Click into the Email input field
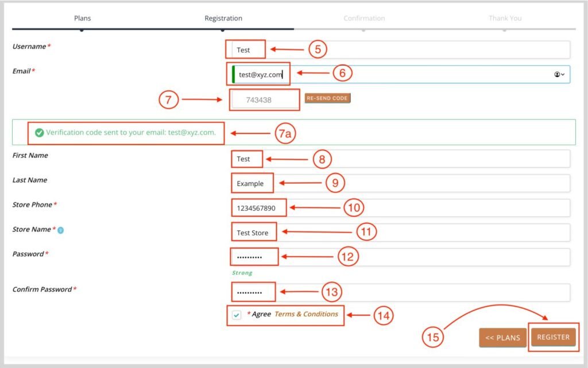The image size is (588, 368). pos(402,75)
